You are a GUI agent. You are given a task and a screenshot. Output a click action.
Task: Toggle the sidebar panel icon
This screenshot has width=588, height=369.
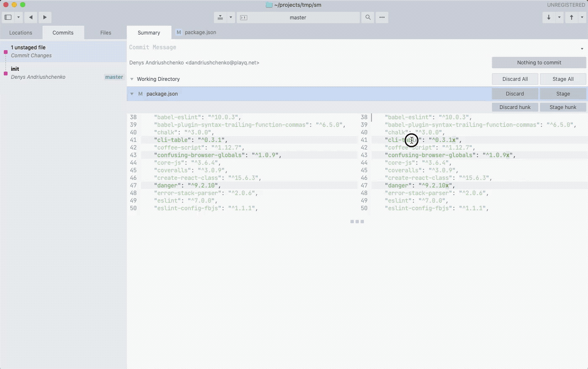[x=8, y=17]
